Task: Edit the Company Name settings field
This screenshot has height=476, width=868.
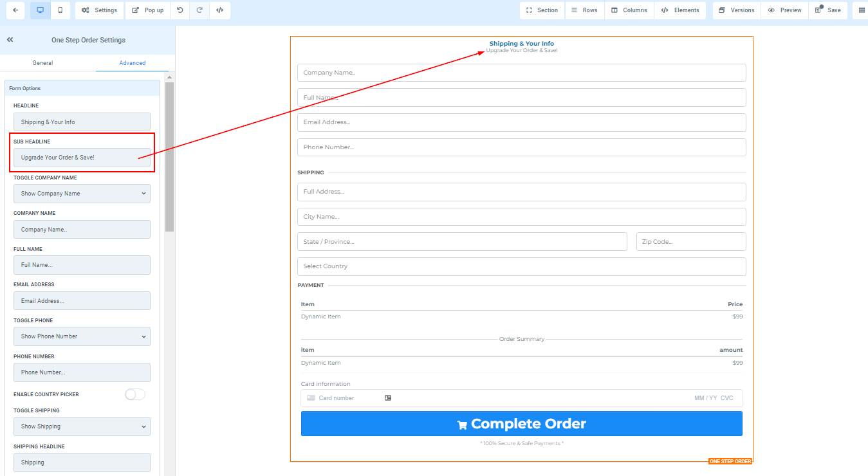Action: point(82,230)
